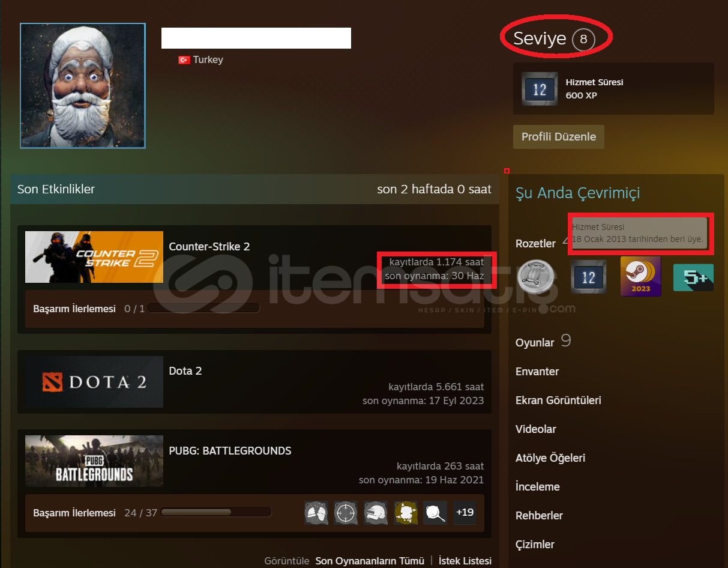Open the İstek Listesi link
Viewport: 728px width, 568px height.
pyautogui.click(x=465, y=561)
